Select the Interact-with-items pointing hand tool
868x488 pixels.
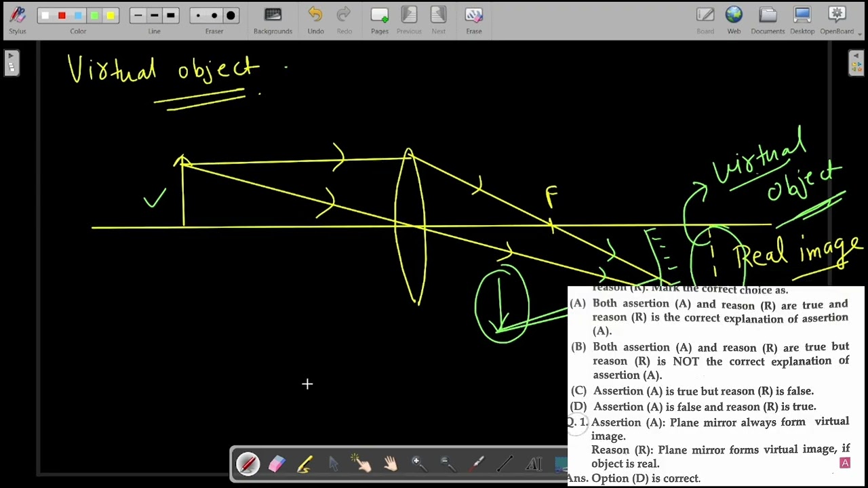click(361, 464)
